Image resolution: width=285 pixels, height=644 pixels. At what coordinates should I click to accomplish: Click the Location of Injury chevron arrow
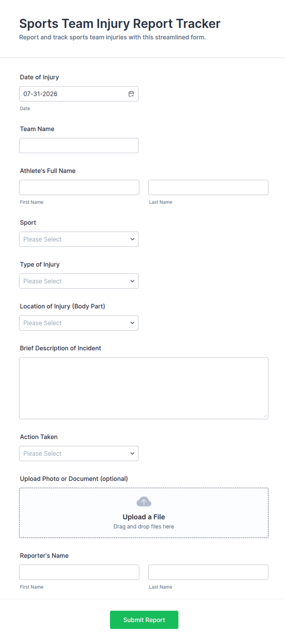(132, 323)
